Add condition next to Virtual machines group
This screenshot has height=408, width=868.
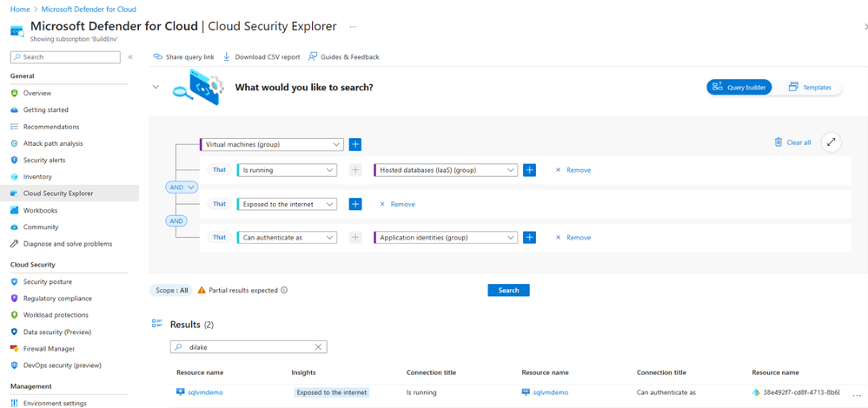355,145
